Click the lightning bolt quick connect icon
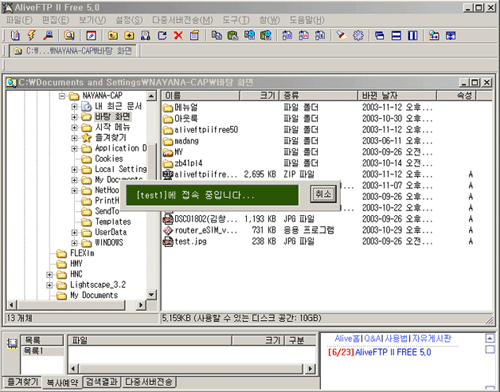This screenshot has height=392, width=500. pyautogui.click(x=31, y=35)
